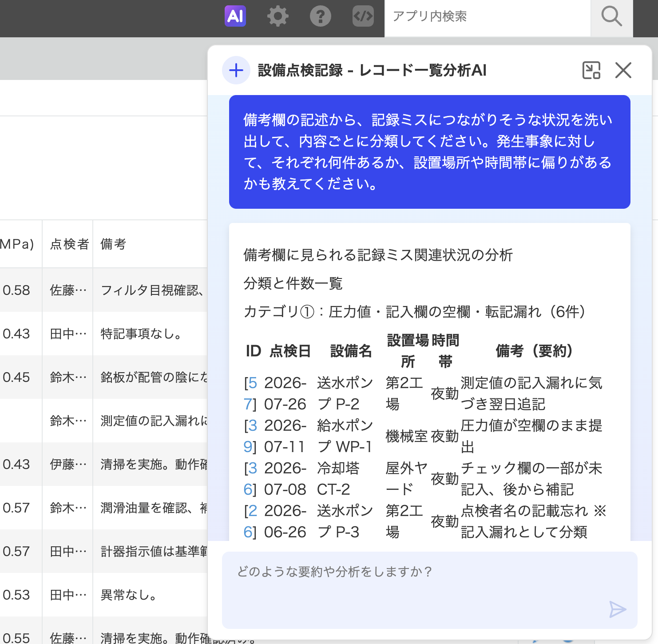Click the カテゴリ① heading in AI answer

coord(415,312)
